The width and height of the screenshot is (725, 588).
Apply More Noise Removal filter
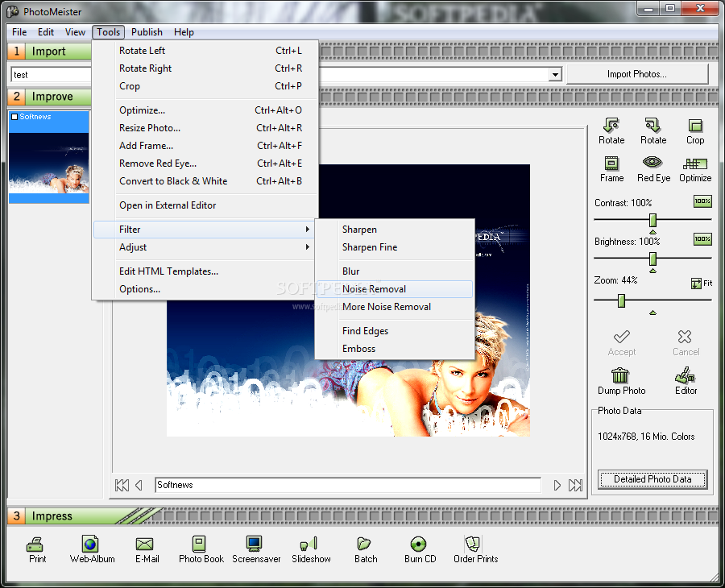tap(395, 307)
